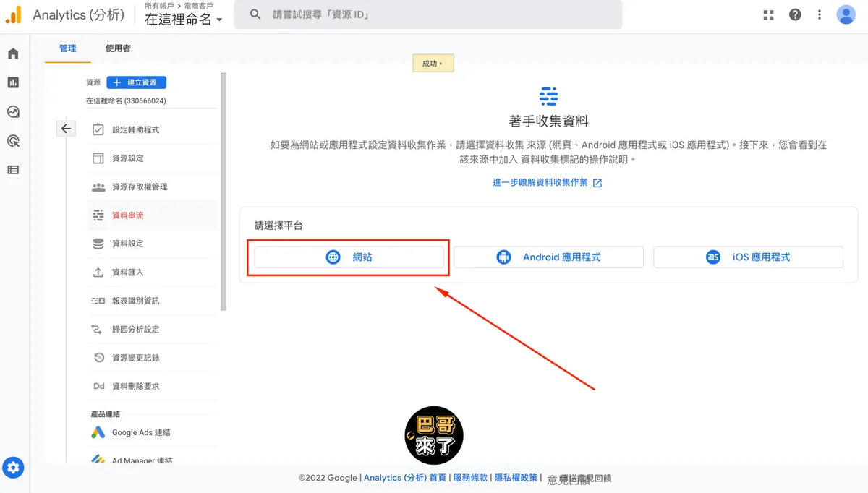Open 歸因分析設定 menu item
Screen dimensions: 868x493
tap(152, 329)
